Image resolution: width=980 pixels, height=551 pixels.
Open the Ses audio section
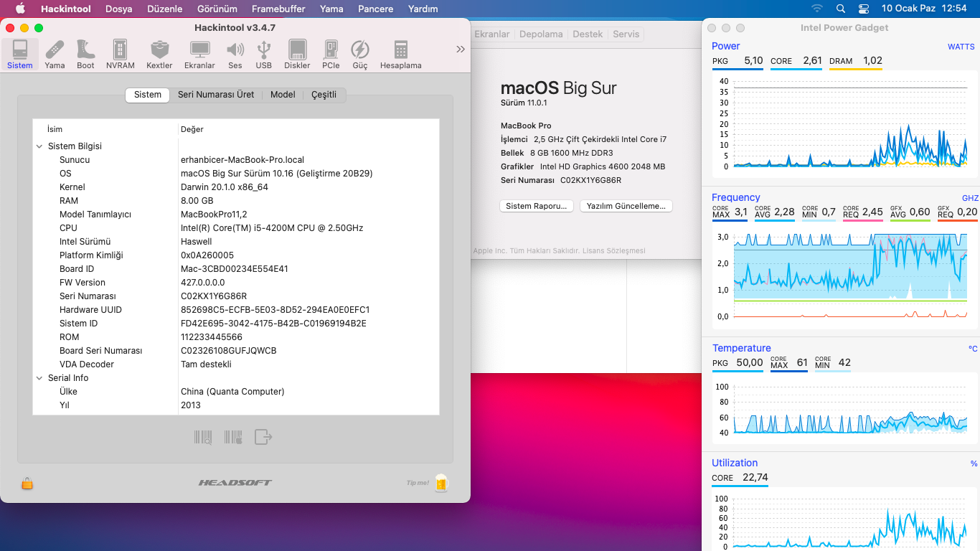pos(235,50)
